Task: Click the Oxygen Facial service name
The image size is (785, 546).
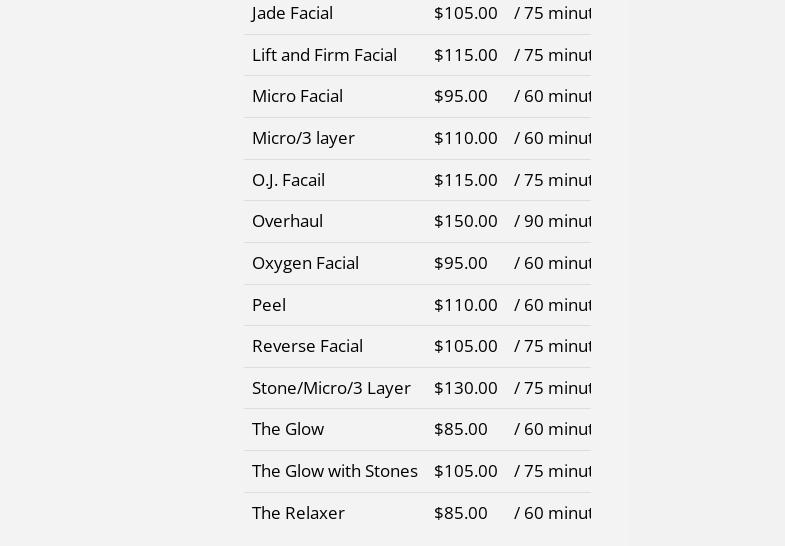Action: tap(305, 263)
